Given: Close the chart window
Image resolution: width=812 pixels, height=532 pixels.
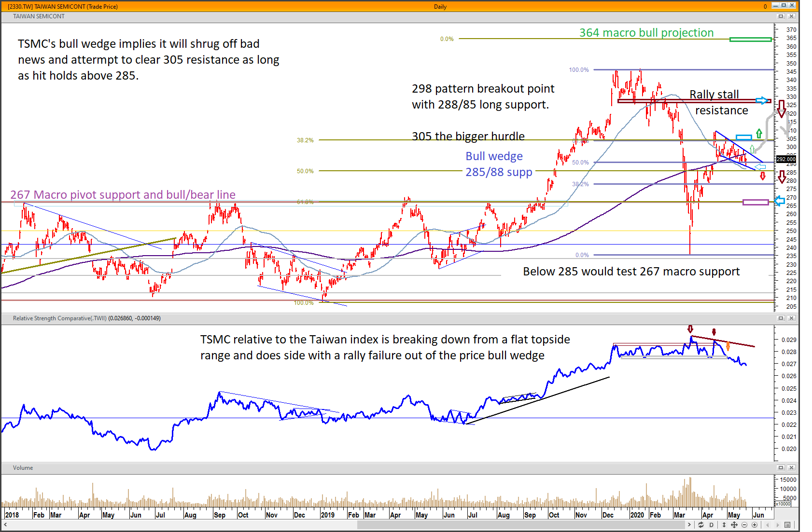Looking at the screenshot, I should 792,5.
